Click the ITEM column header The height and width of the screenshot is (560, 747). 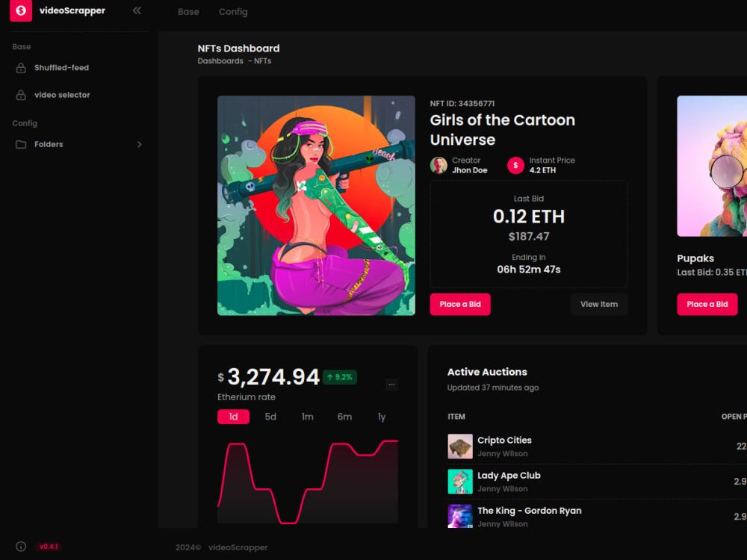pyautogui.click(x=456, y=417)
